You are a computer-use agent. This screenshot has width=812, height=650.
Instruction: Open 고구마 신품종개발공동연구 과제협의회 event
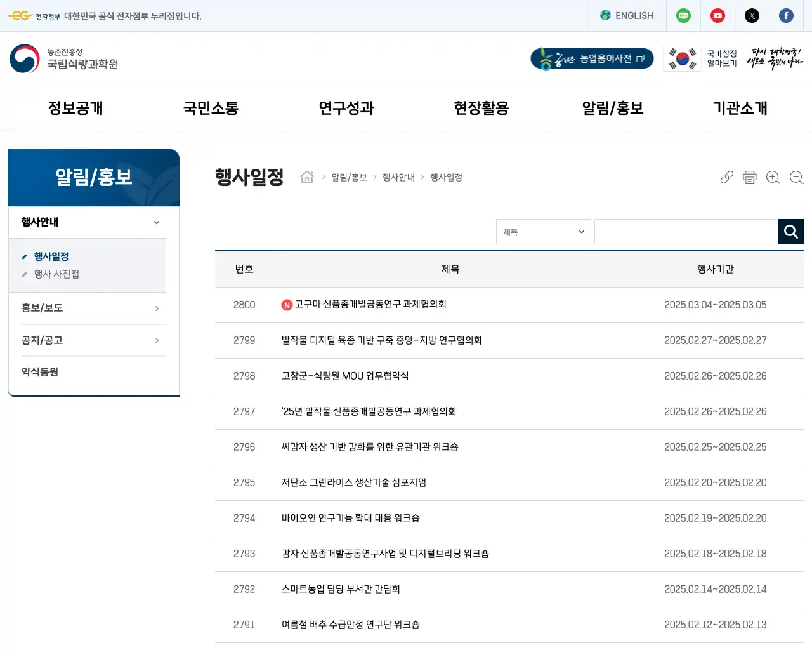click(x=370, y=305)
